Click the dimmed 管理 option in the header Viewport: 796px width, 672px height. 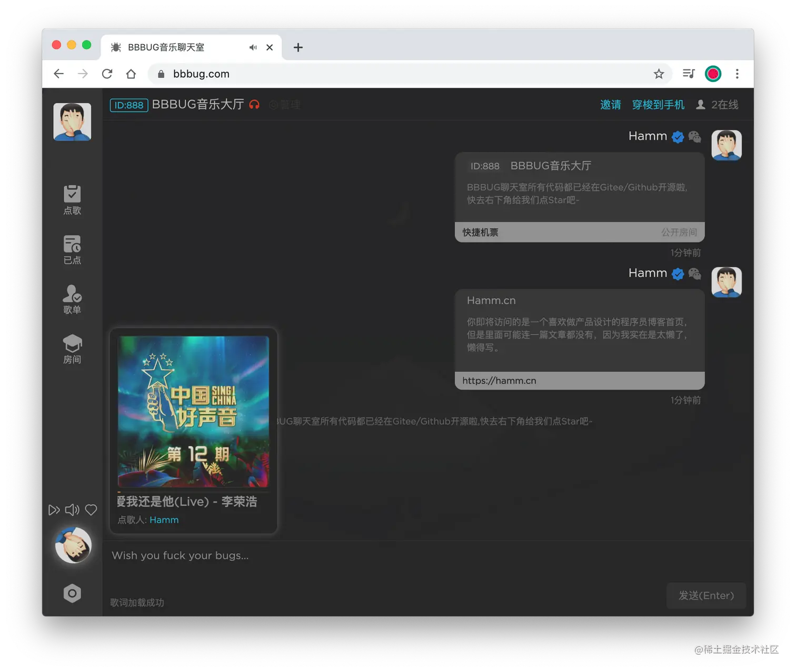[285, 105]
